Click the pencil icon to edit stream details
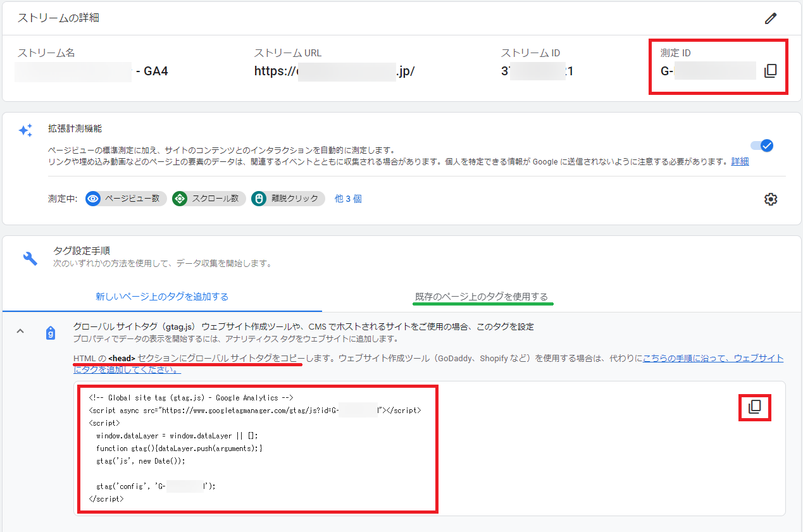Screen dimensions: 803x532 pos(770,18)
